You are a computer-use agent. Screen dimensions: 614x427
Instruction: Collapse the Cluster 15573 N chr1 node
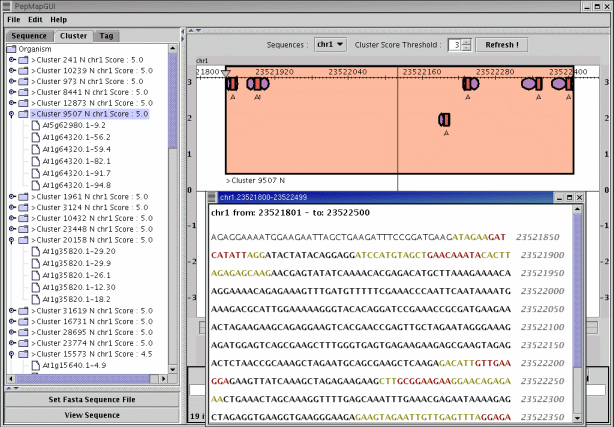pyautogui.click(x=12, y=354)
